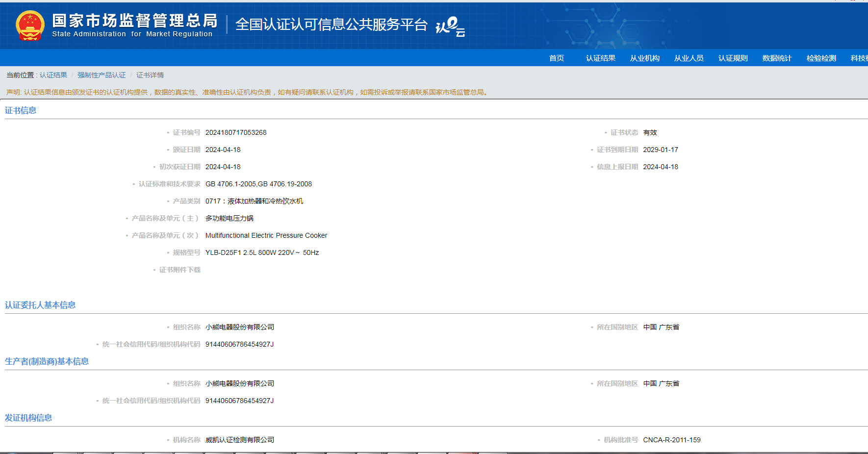This screenshot has width=868, height=454.
Task: Click the national emblem logo
Action: [30, 25]
